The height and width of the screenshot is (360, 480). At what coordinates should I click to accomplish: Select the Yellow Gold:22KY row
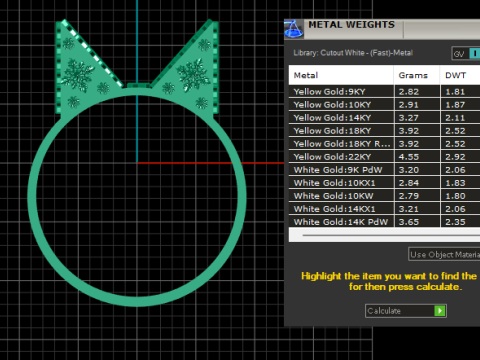[x=384, y=157]
